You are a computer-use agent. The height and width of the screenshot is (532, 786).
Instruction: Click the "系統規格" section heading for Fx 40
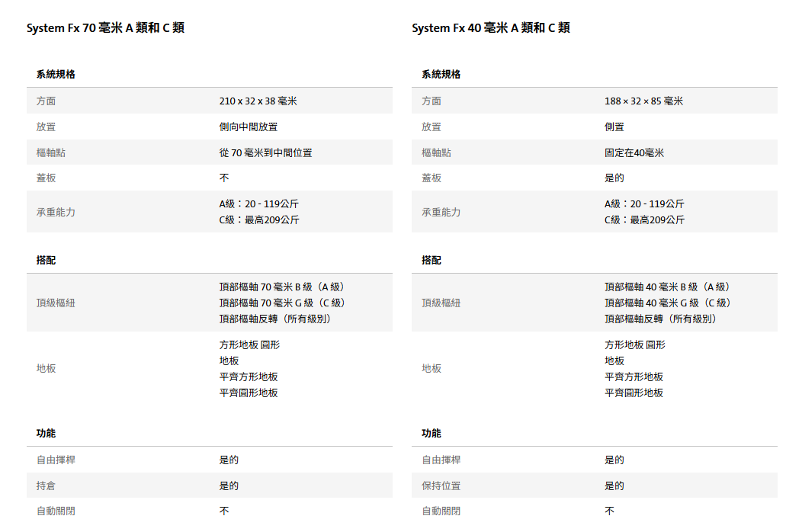pos(441,75)
